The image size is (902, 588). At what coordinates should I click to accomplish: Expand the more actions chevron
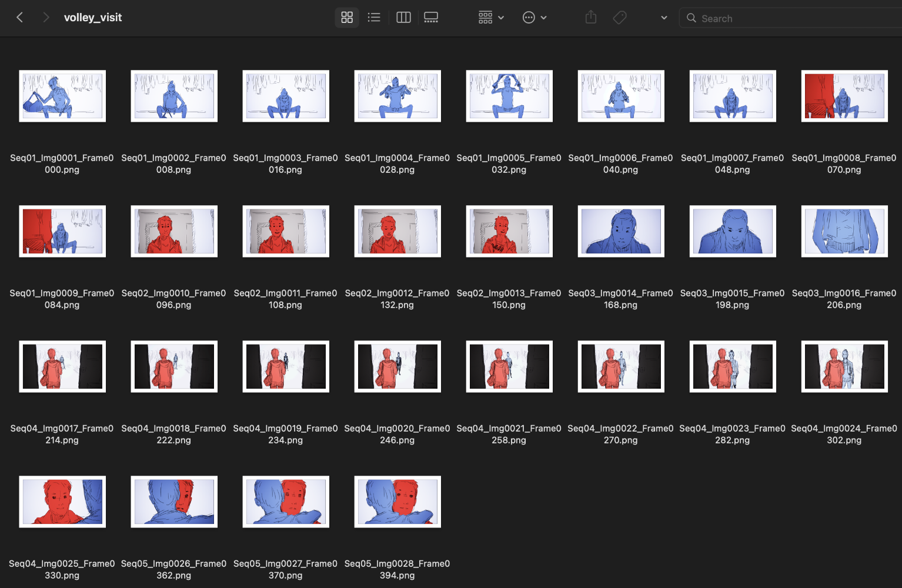(x=544, y=17)
